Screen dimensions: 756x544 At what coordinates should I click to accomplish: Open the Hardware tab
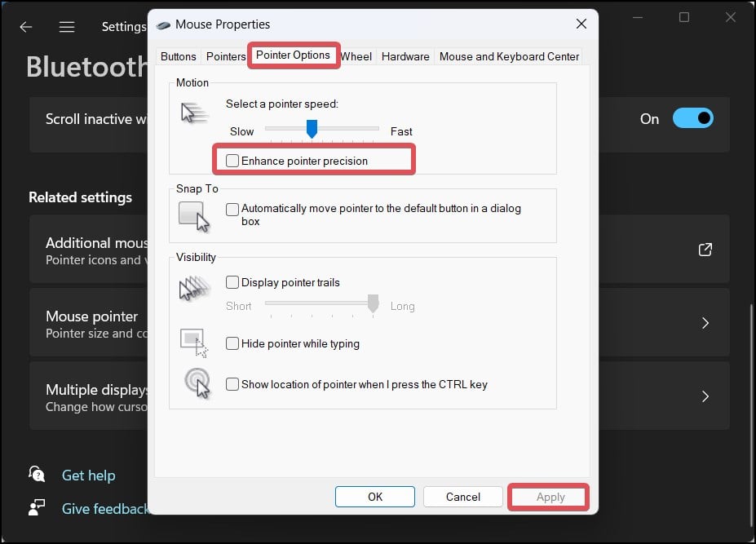tap(405, 56)
